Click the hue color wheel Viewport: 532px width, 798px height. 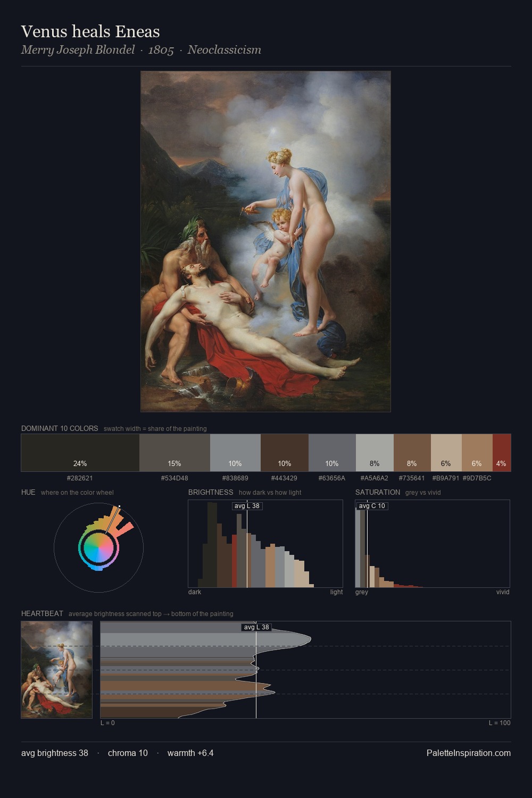click(x=98, y=547)
